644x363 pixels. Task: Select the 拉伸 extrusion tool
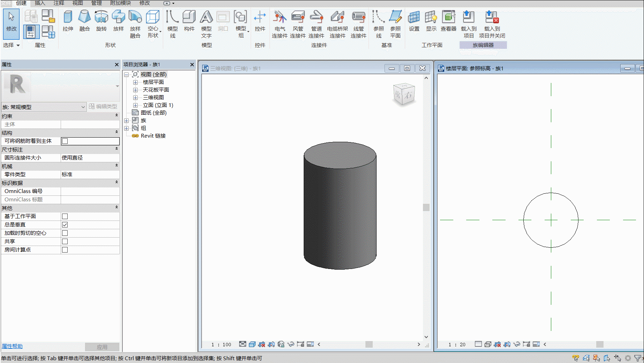tap(68, 21)
